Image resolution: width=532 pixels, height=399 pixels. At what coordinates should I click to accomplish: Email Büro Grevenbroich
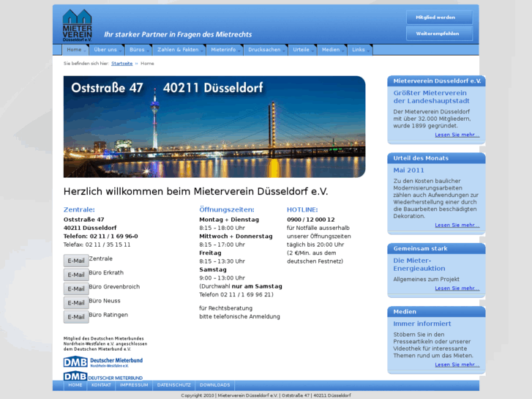tap(76, 288)
